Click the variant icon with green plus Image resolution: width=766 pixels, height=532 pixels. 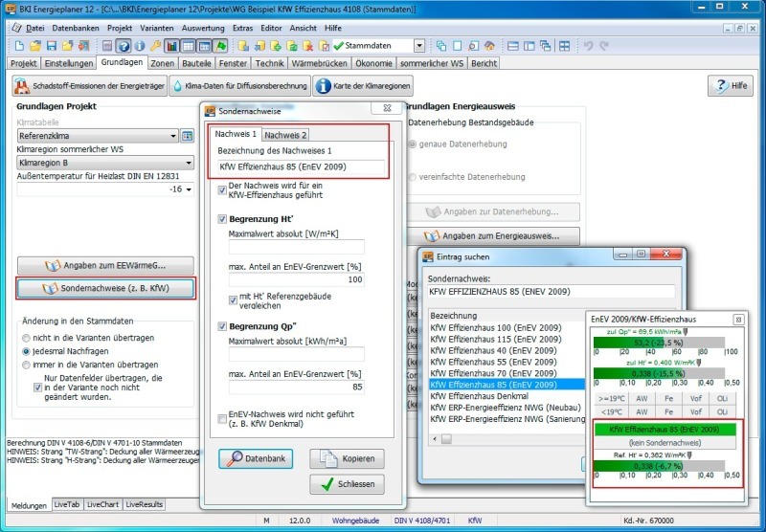click(276, 46)
